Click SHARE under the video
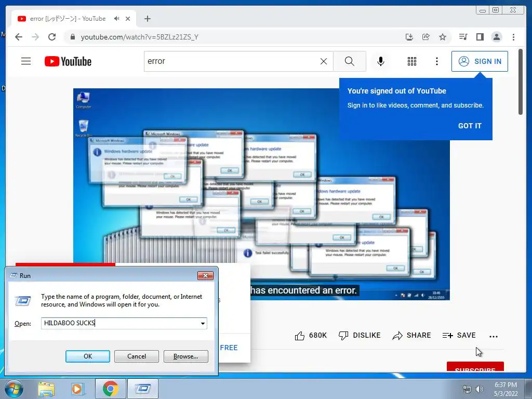 pyautogui.click(x=411, y=336)
